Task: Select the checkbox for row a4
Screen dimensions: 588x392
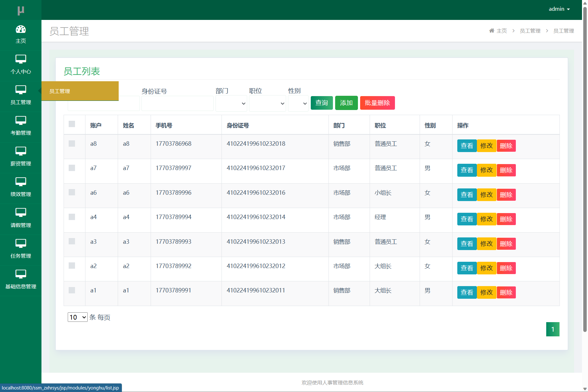Action: coord(72,217)
